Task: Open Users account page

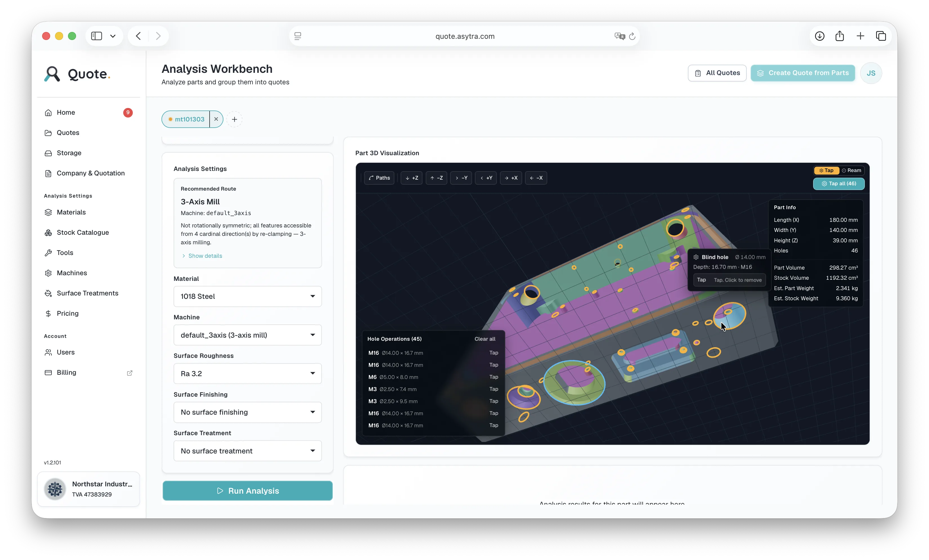Action: click(89, 352)
